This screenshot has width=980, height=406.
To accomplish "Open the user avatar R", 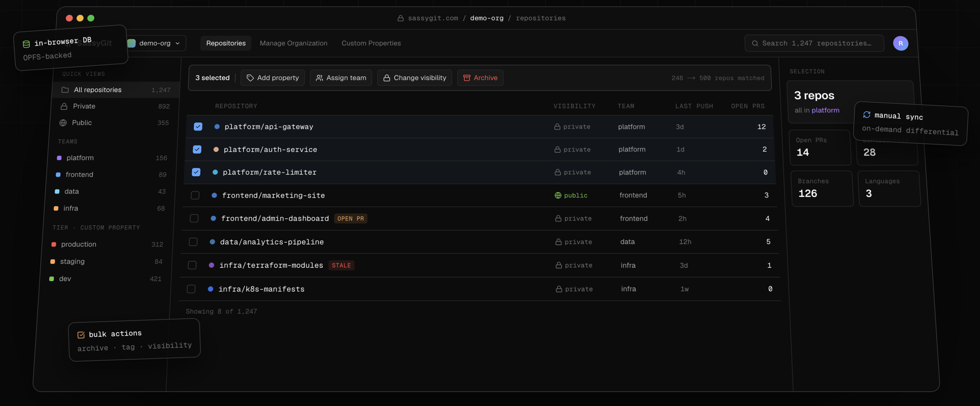I will tap(901, 43).
